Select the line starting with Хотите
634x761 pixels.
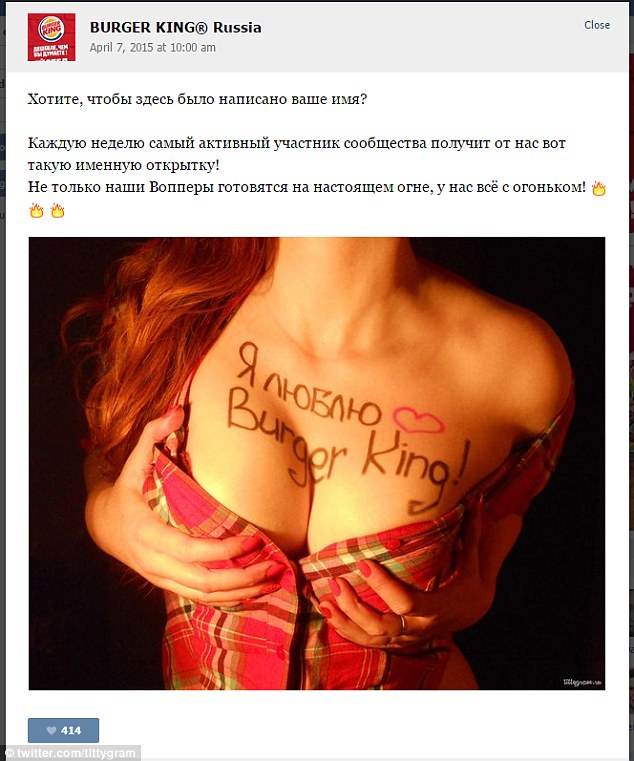click(x=197, y=99)
